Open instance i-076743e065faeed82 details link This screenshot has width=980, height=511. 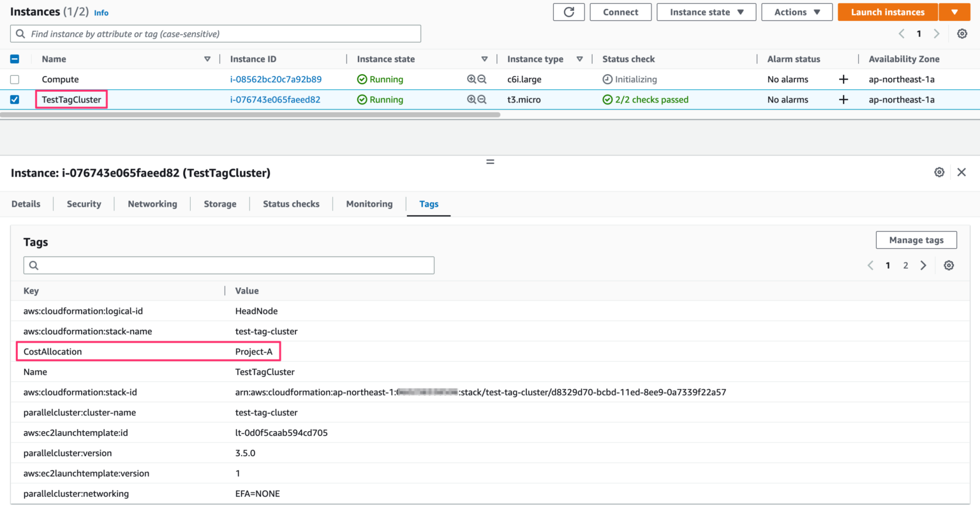click(x=276, y=100)
